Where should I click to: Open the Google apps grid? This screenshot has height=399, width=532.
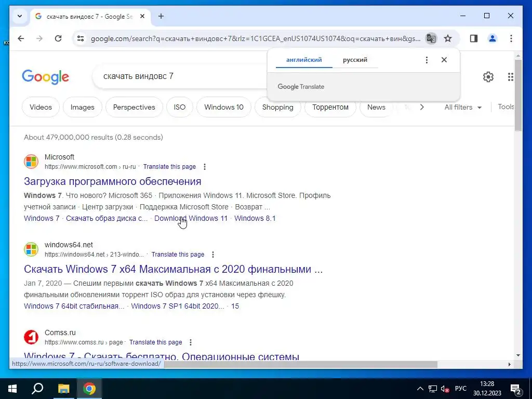[510, 77]
